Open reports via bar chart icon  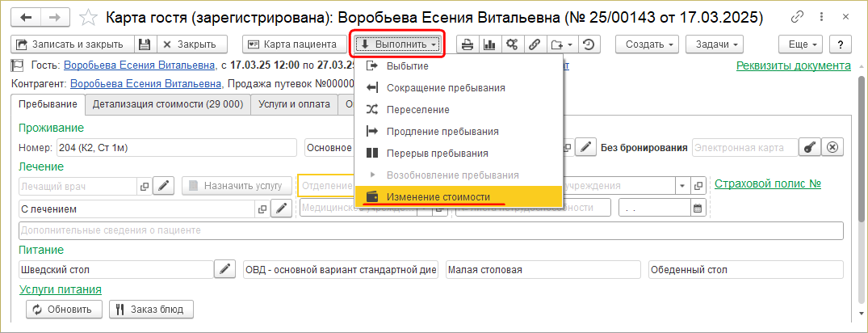click(490, 44)
